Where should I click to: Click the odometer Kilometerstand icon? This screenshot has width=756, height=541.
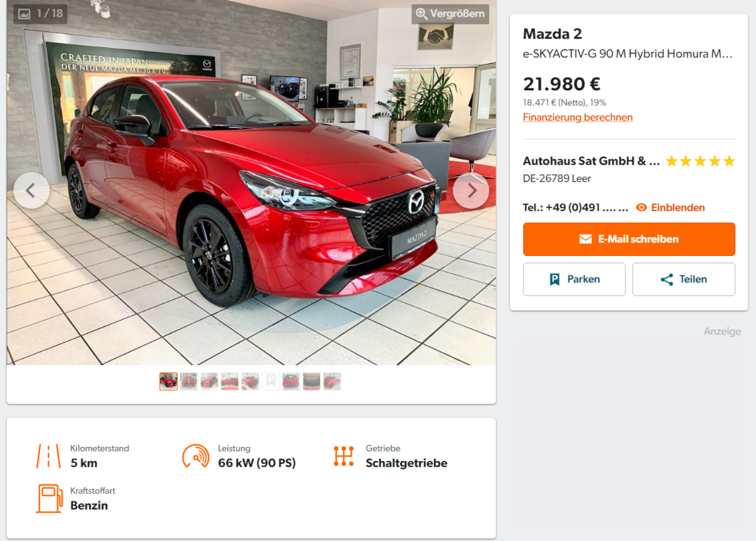(x=49, y=456)
